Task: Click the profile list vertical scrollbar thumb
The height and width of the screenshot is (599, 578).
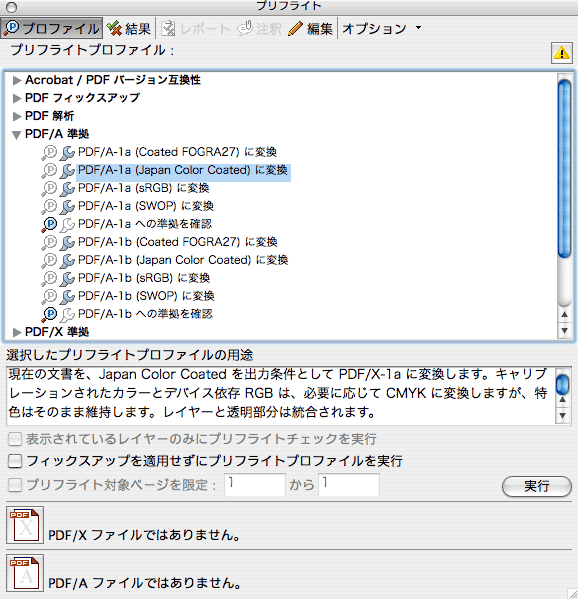Action: tap(564, 168)
